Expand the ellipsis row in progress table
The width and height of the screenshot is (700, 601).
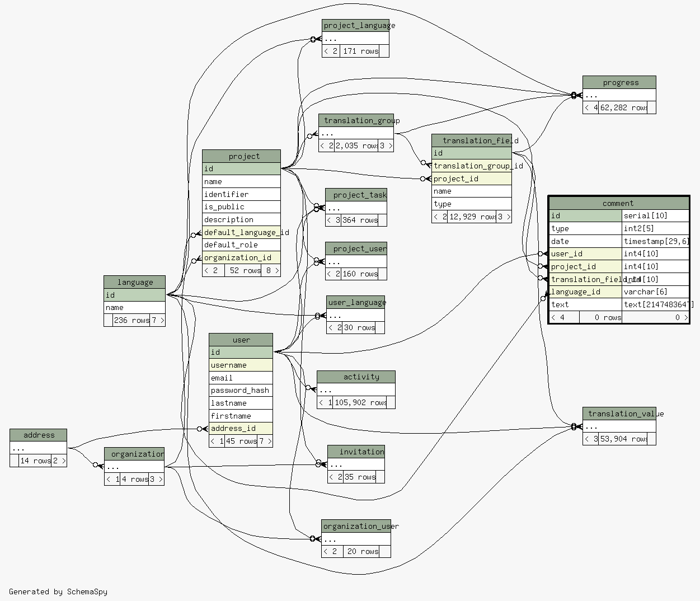pyautogui.click(x=619, y=95)
